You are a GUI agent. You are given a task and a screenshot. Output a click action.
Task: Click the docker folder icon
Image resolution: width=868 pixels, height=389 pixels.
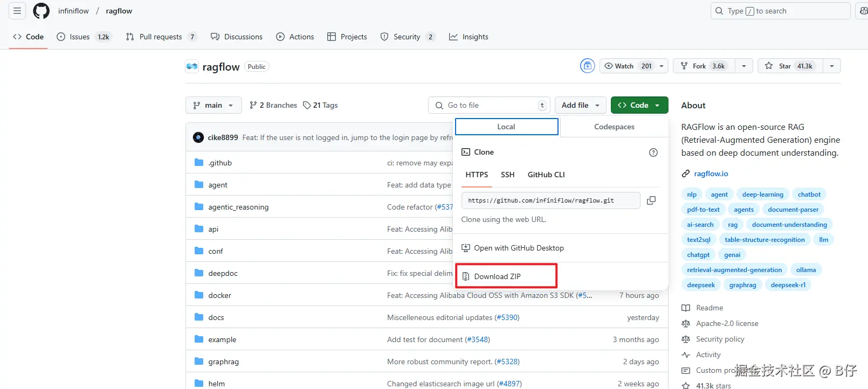pyautogui.click(x=199, y=295)
